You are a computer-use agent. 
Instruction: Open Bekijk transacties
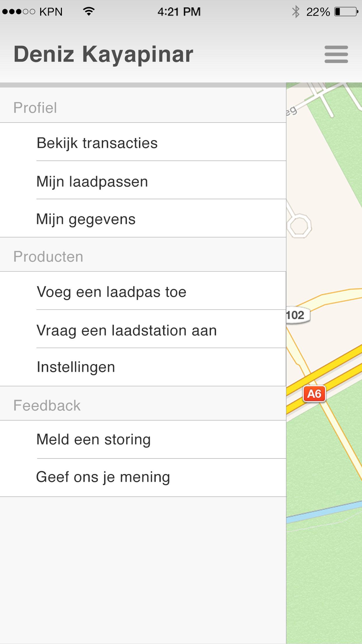(97, 143)
